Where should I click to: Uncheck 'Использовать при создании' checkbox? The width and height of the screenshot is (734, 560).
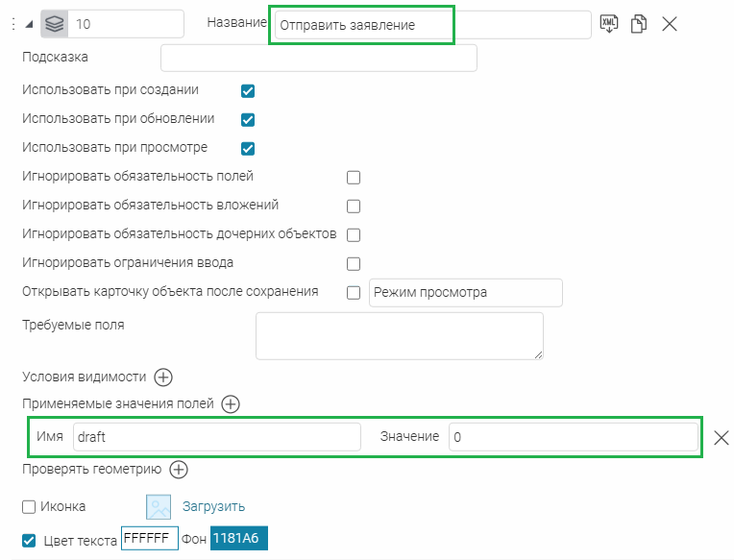tap(248, 91)
